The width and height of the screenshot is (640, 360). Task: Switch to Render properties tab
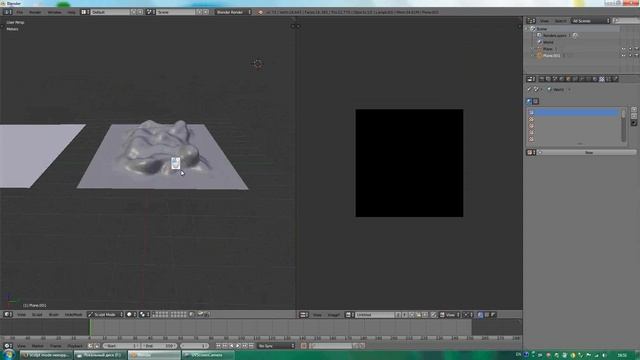click(542, 79)
